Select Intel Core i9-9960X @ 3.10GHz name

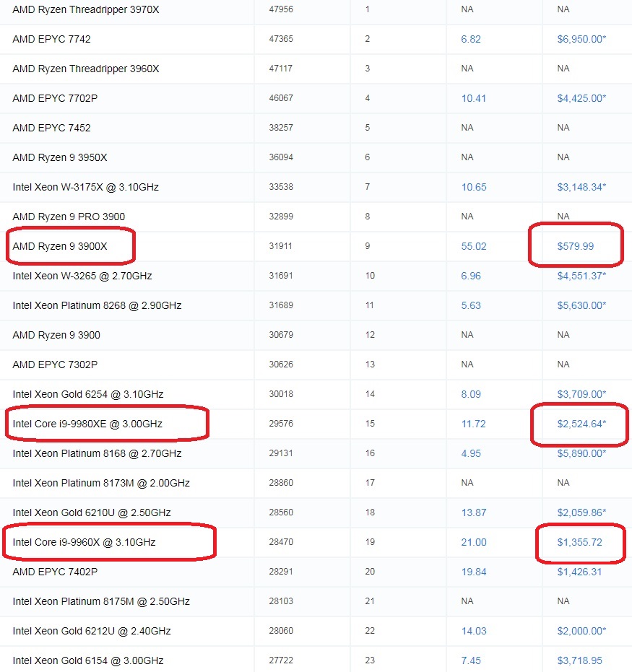[x=84, y=541]
